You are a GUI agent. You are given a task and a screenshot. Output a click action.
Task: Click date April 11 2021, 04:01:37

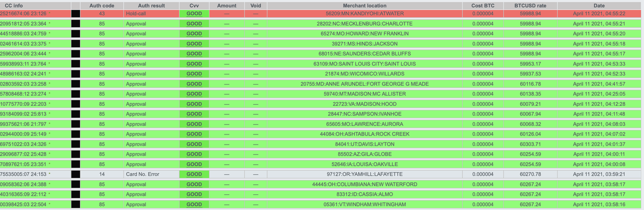click(x=599, y=144)
